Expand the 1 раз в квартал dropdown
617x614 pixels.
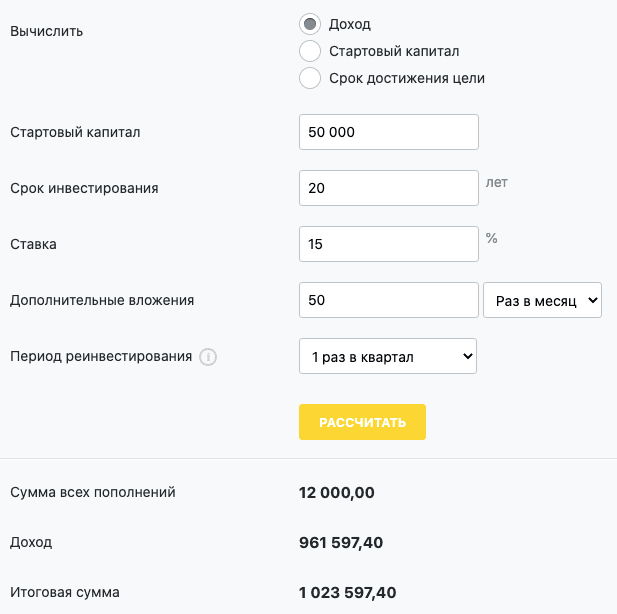388,356
